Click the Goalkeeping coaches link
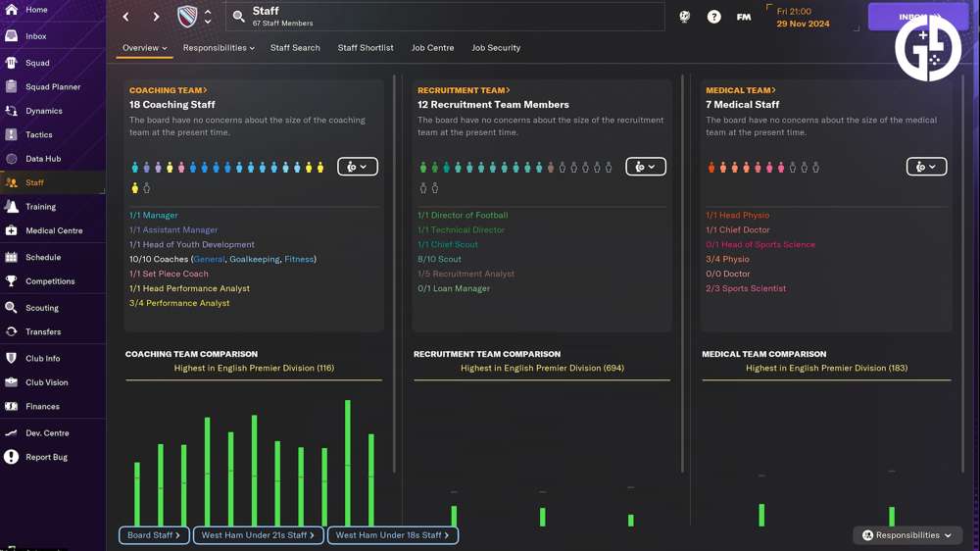The height and width of the screenshot is (551, 980). pos(254,260)
